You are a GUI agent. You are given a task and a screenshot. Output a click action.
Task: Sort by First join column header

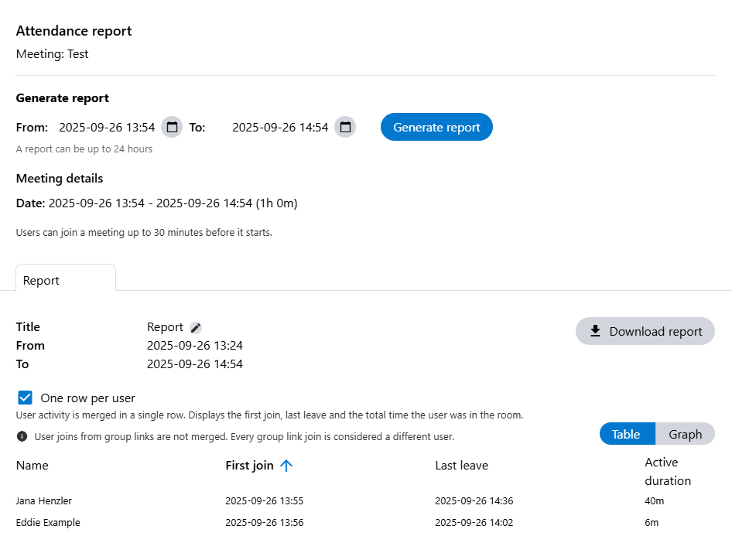249,466
